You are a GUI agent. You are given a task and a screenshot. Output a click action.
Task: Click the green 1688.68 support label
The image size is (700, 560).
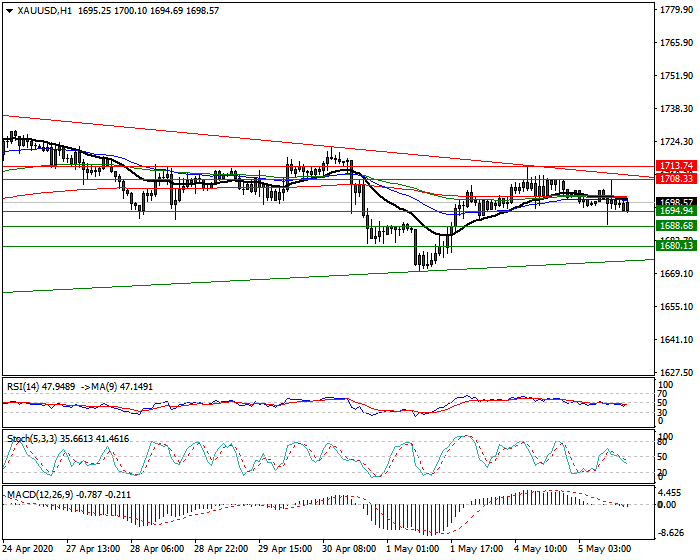click(676, 226)
